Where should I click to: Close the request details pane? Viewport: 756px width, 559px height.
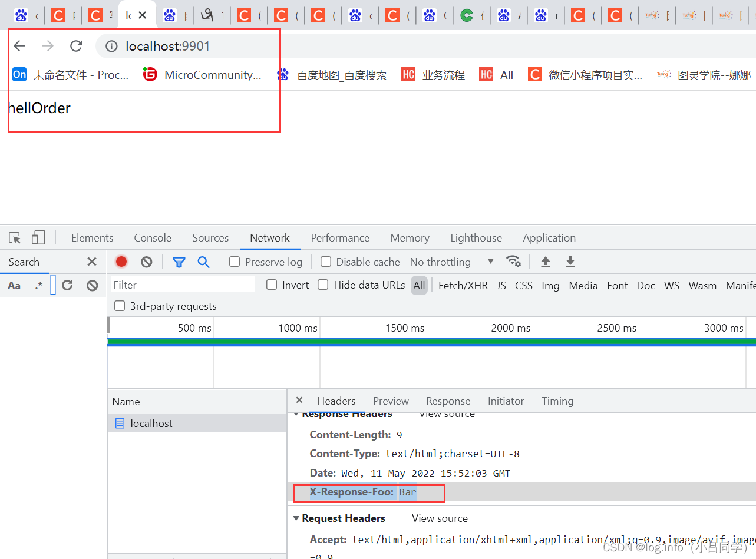pos(299,400)
